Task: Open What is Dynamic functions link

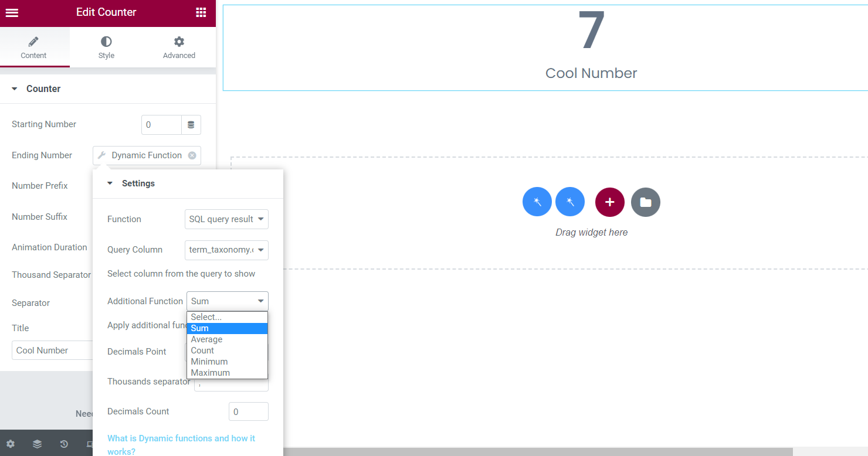Action: coord(181,445)
